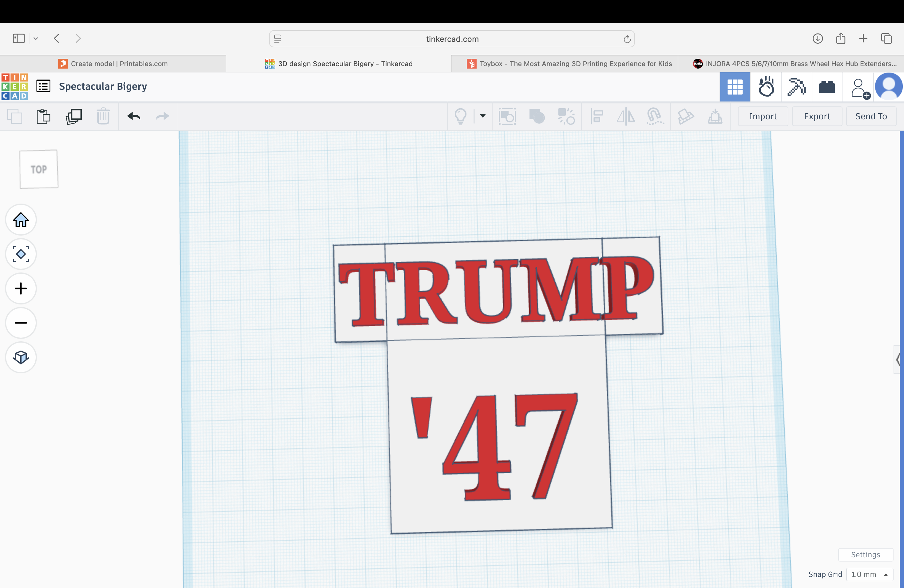
Task: Go forward in Safari history
Action: pyautogui.click(x=78, y=38)
